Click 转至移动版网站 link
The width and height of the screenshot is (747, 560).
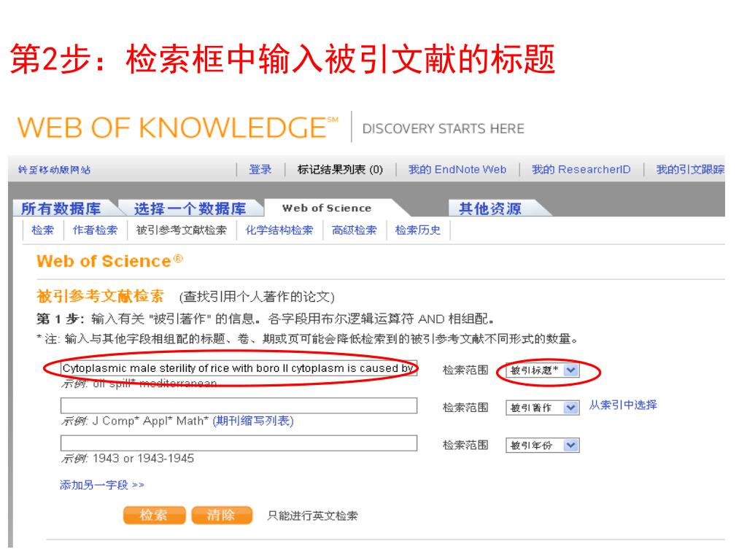[x=54, y=170]
